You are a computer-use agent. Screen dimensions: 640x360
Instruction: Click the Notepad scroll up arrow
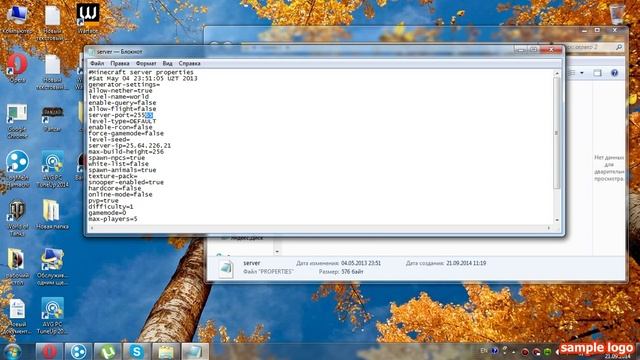(557, 73)
